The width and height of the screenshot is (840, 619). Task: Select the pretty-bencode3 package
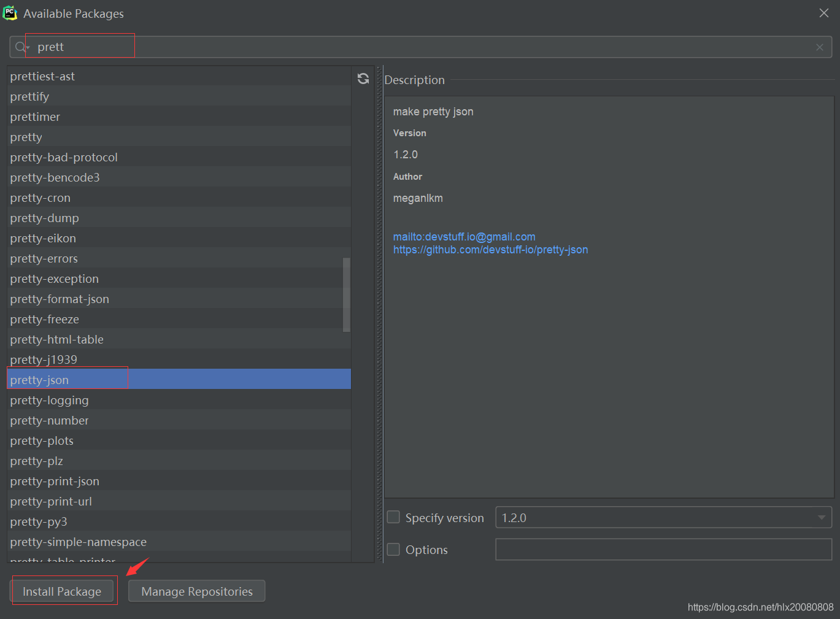click(x=179, y=177)
